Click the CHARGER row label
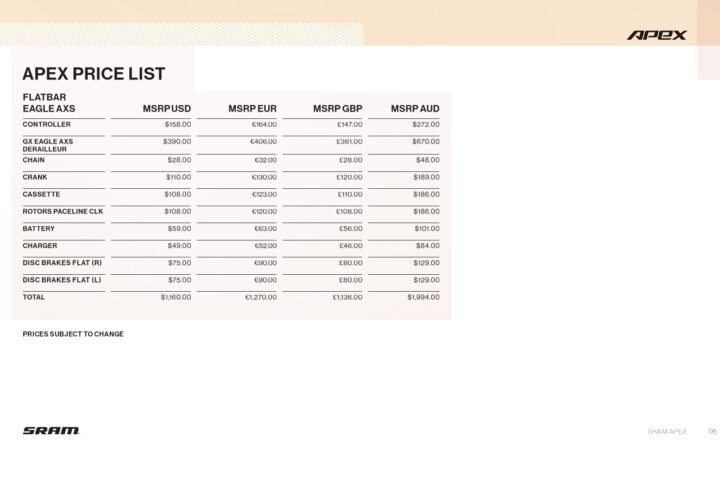 (x=40, y=245)
